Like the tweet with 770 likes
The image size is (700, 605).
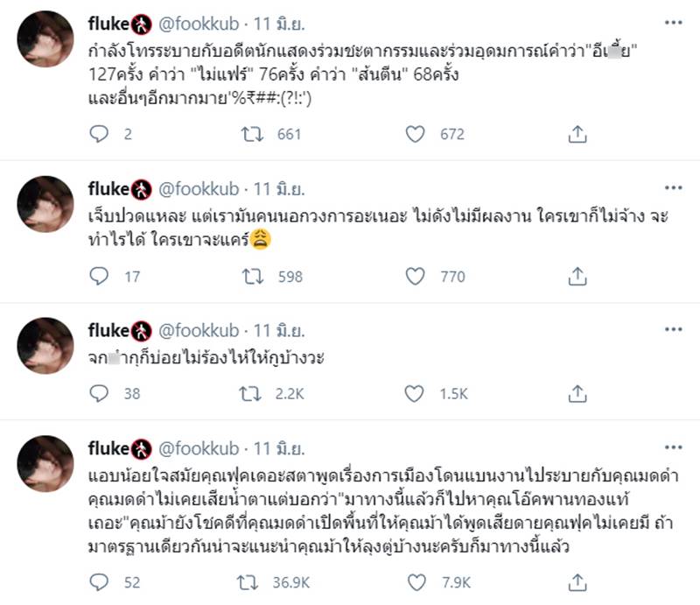(416, 277)
